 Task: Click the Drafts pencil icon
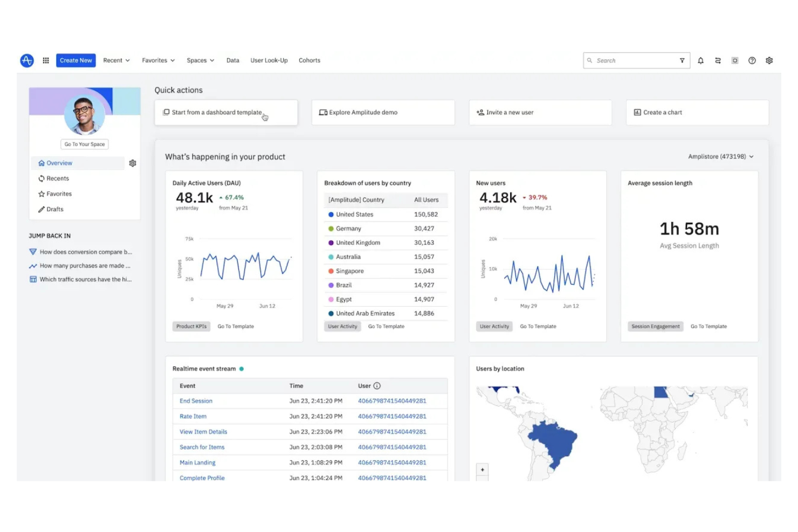tap(41, 209)
